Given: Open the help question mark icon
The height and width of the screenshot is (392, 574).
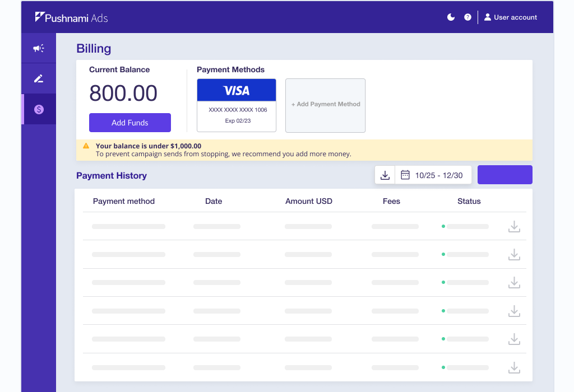Looking at the screenshot, I should [467, 17].
